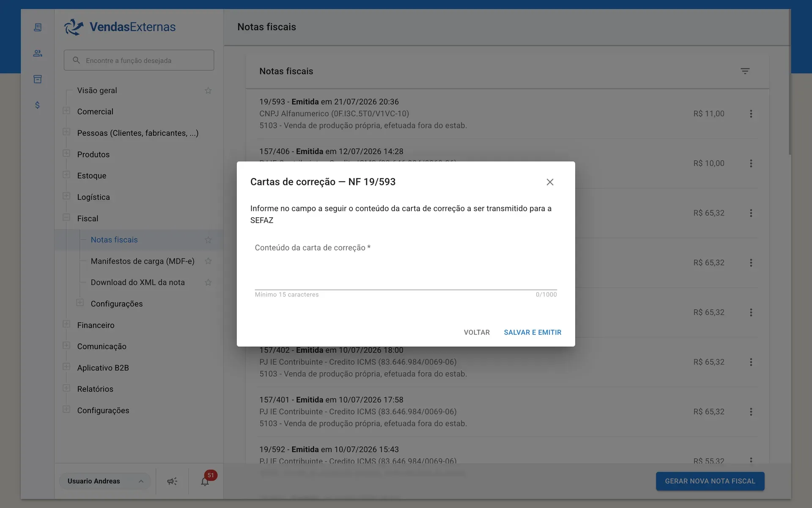The image size is (812, 508).
Task: Open more options for note 19/593
Action: [x=751, y=114]
